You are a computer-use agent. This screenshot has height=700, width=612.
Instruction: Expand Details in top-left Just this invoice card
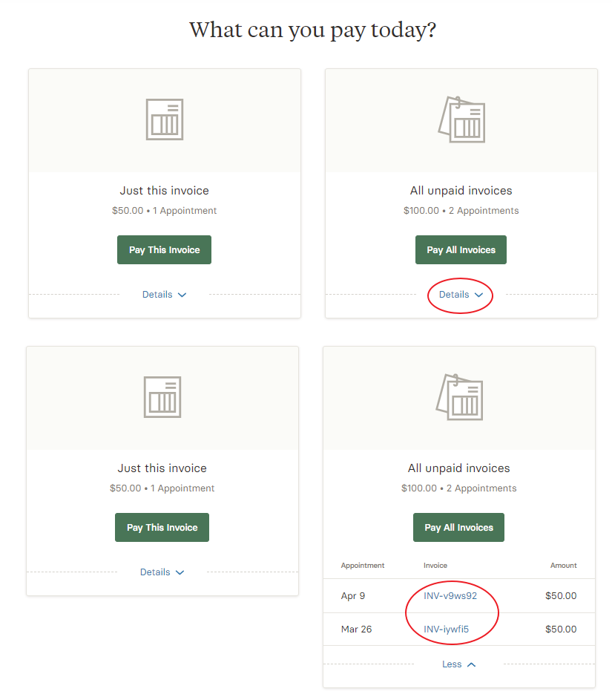(x=164, y=295)
